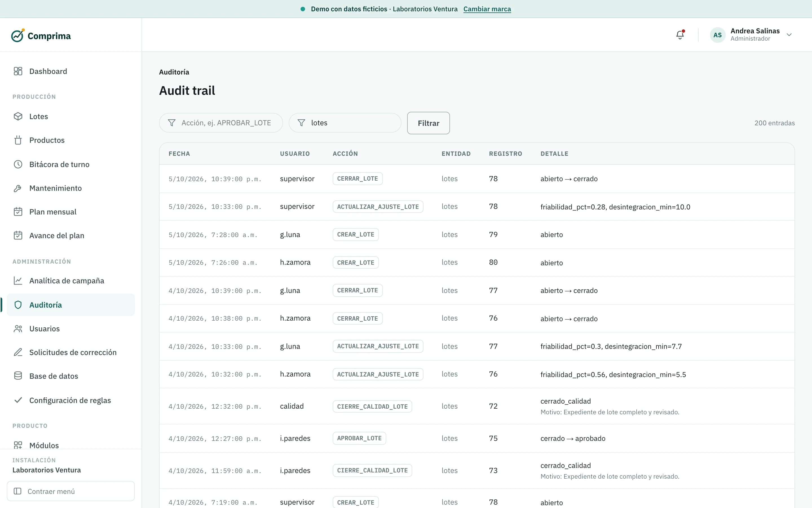The image size is (812, 508).
Task: Click CERRAR_LOTE badge for registro 76
Action: 357,319
